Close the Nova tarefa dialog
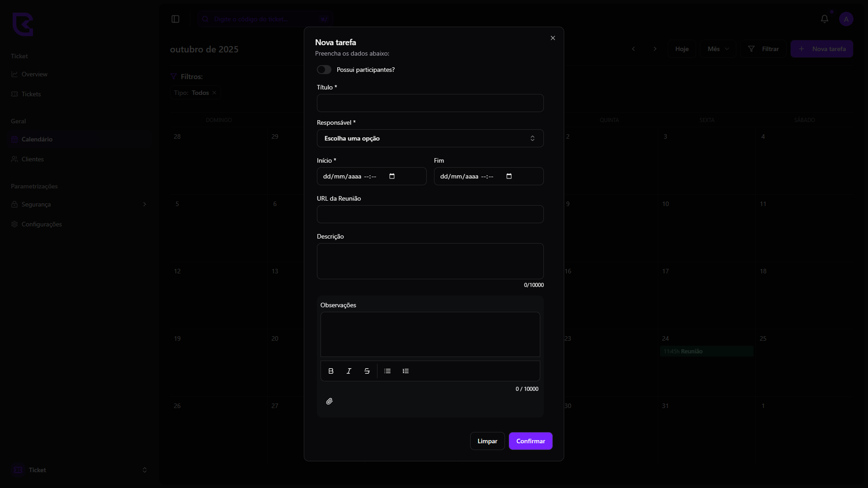Screen dimensions: 868x488 pos(552,38)
